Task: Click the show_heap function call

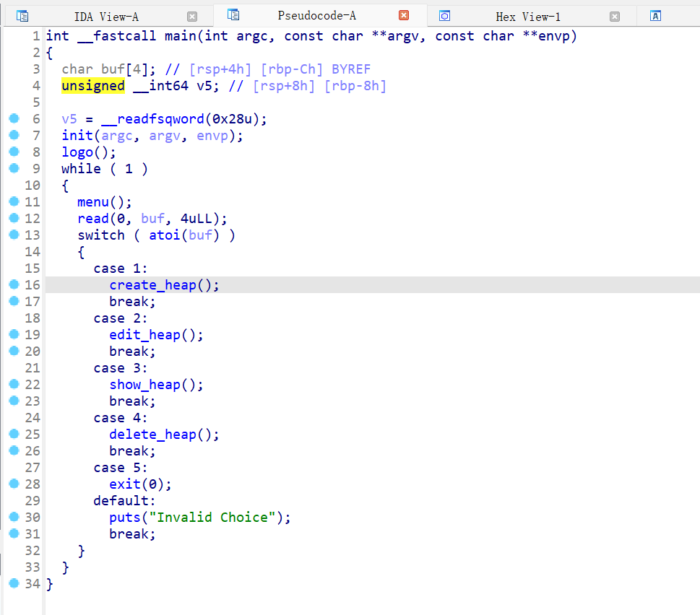Action: [144, 385]
